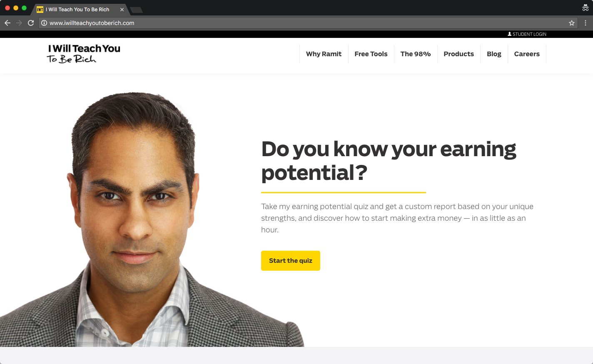Click the incognito icon in title bar
The height and width of the screenshot is (364, 593).
click(586, 8)
